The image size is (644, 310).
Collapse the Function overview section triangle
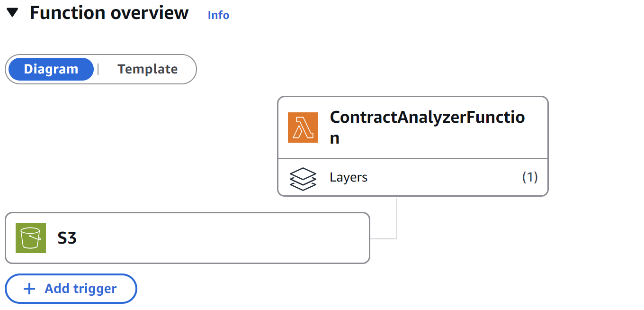13,13
